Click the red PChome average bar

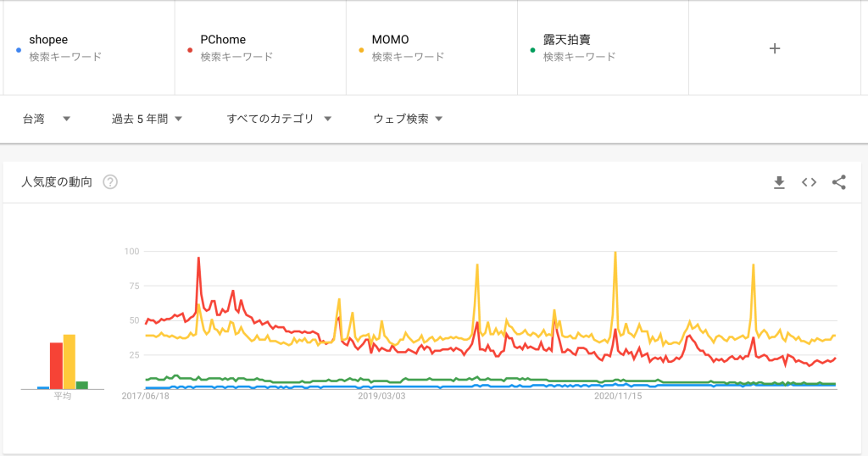tap(57, 366)
